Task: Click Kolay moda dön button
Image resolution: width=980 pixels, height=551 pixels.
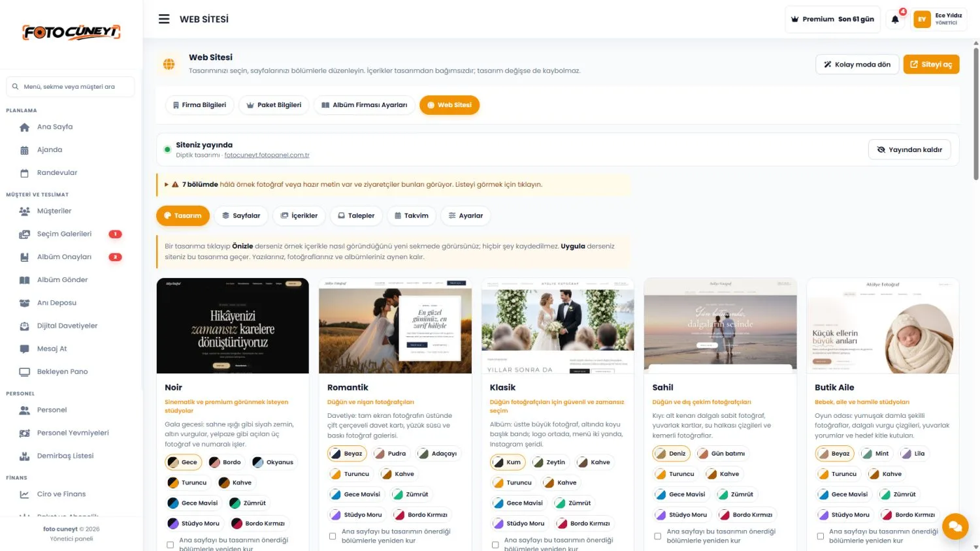Action: pyautogui.click(x=857, y=65)
